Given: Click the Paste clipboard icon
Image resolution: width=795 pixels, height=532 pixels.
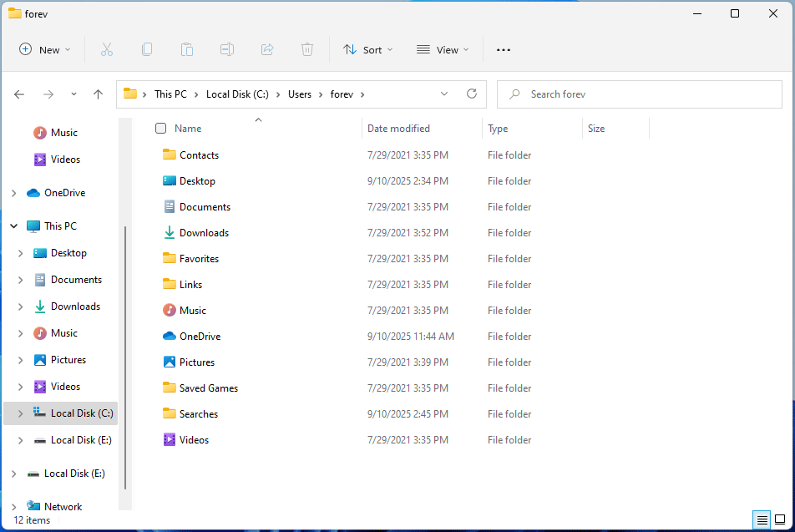Looking at the screenshot, I should (x=187, y=50).
